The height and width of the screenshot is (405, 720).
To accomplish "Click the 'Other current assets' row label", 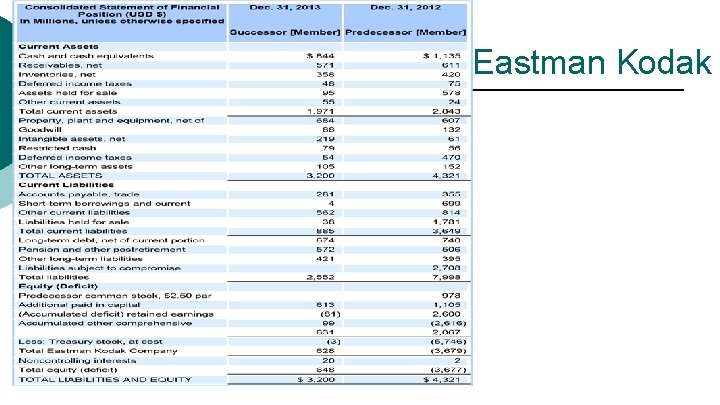I will pyautogui.click(x=69, y=102).
